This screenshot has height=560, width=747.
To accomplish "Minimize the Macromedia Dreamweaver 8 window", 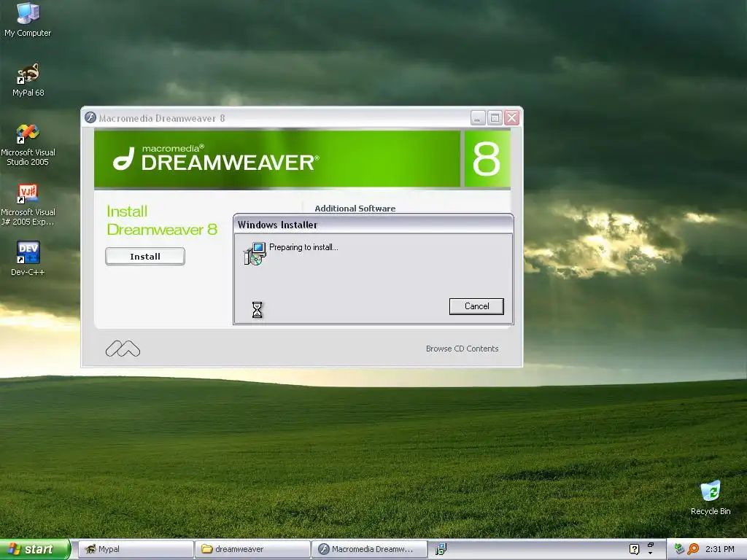I will (x=478, y=117).
